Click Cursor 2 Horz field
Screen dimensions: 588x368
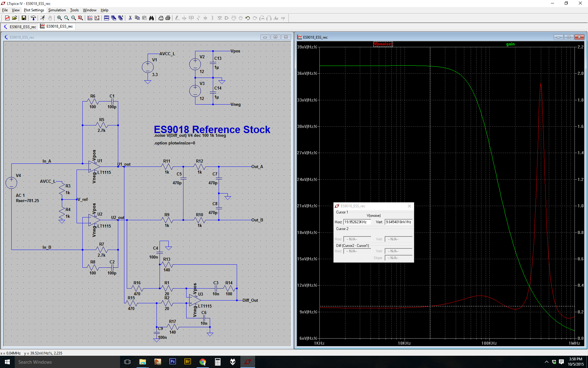pyautogui.click(x=357, y=239)
